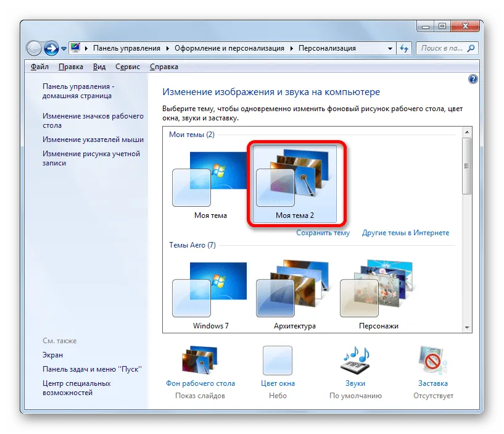Select the 'Персонажи' Aero theme
504x434 pixels.
[379, 294]
